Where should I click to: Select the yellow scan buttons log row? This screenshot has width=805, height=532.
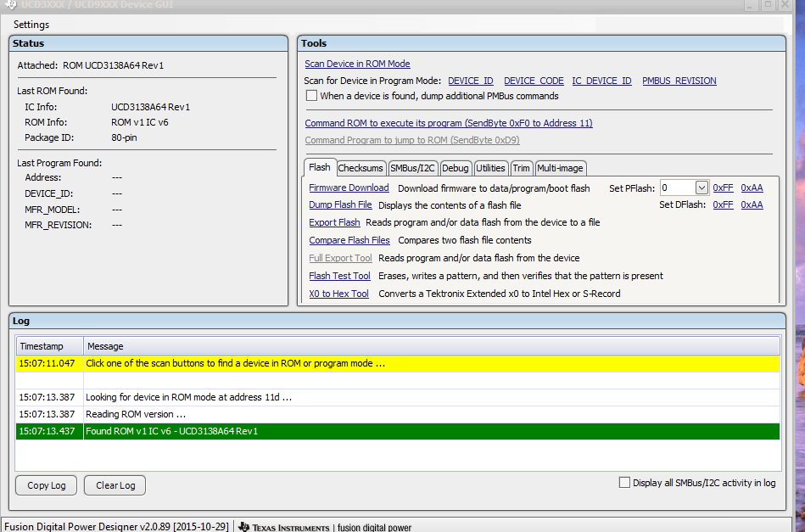point(398,363)
